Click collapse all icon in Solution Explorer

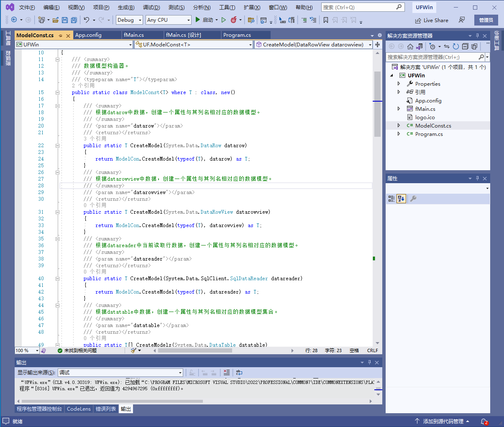click(x=465, y=46)
